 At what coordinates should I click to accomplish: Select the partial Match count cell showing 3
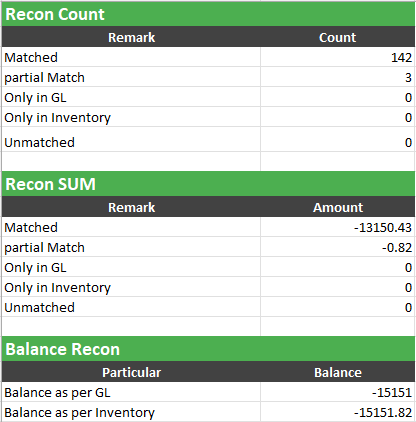337,77
